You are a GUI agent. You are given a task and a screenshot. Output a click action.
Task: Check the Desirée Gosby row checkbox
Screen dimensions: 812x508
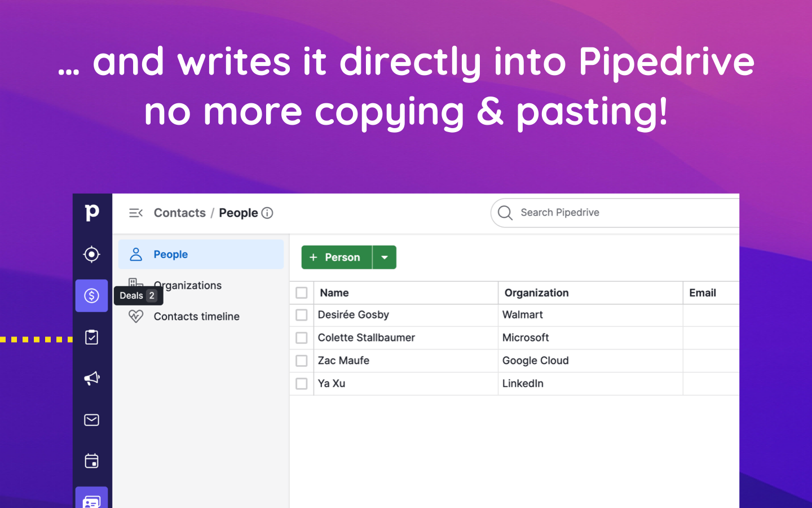tap(302, 315)
